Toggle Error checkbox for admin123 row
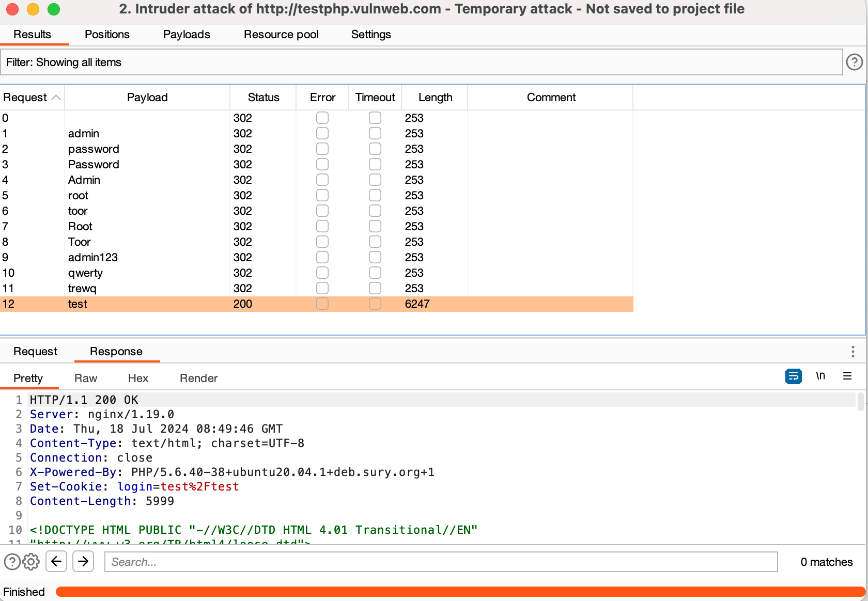Screen dimensions: 868x601 (322, 257)
